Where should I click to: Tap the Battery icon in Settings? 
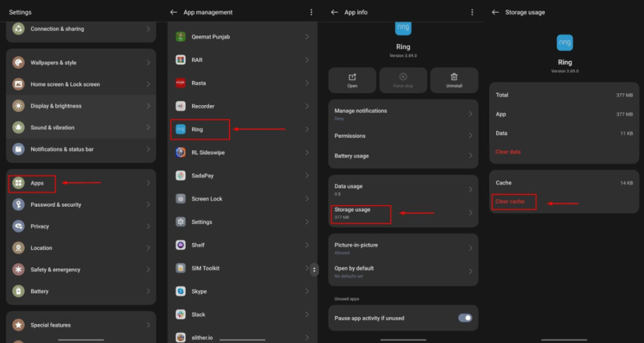18,291
